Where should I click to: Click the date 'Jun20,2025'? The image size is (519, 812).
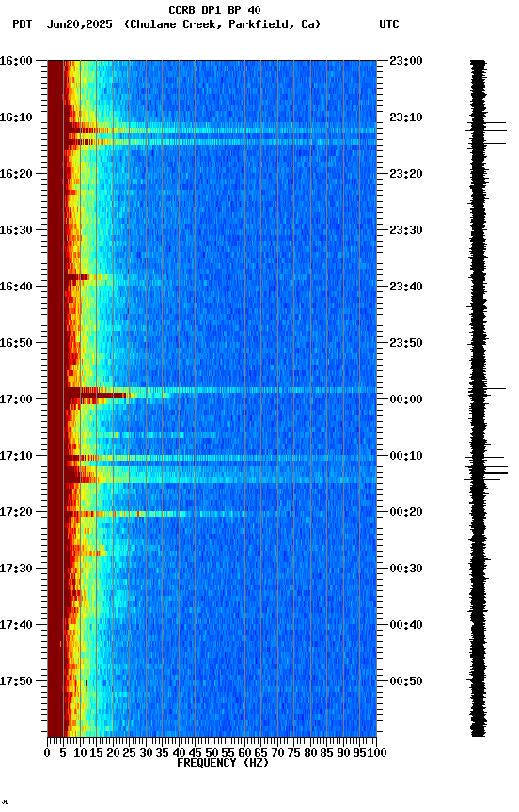pyautogui.click(x=79, y=24)
